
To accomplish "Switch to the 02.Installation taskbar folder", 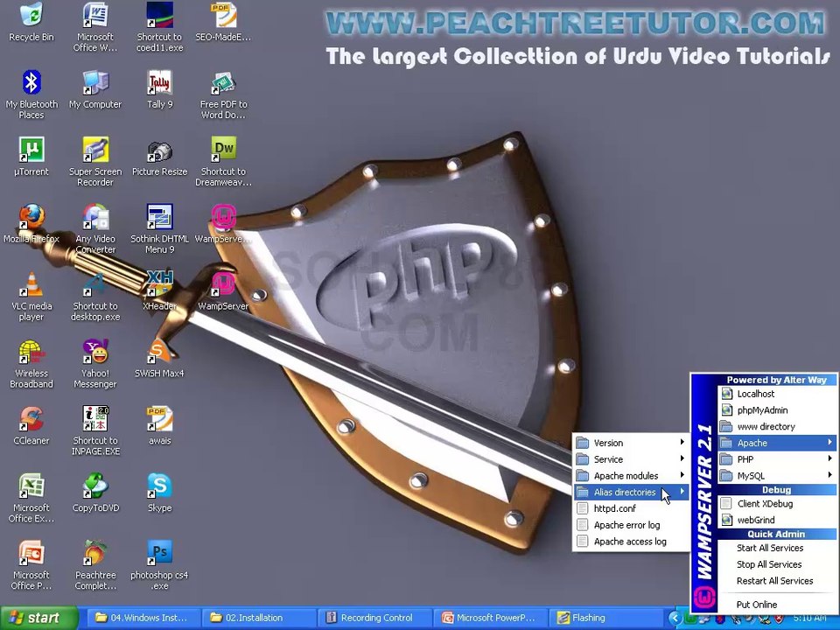I will (258, 619).
